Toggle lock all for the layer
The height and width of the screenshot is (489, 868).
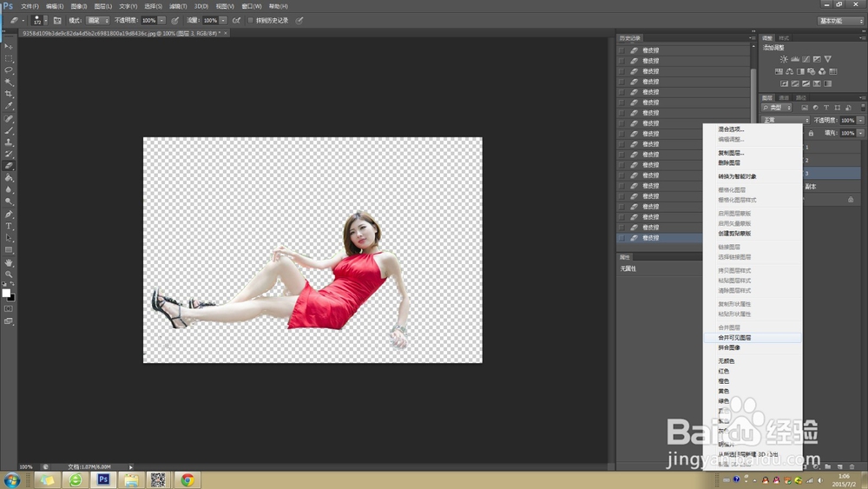[811, 133]
